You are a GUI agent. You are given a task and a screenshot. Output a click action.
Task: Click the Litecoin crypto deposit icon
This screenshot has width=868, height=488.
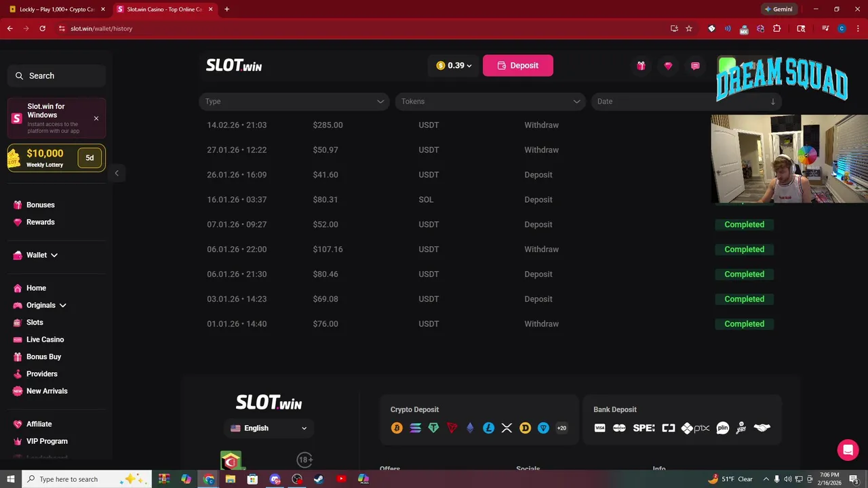tap(488, 428)
